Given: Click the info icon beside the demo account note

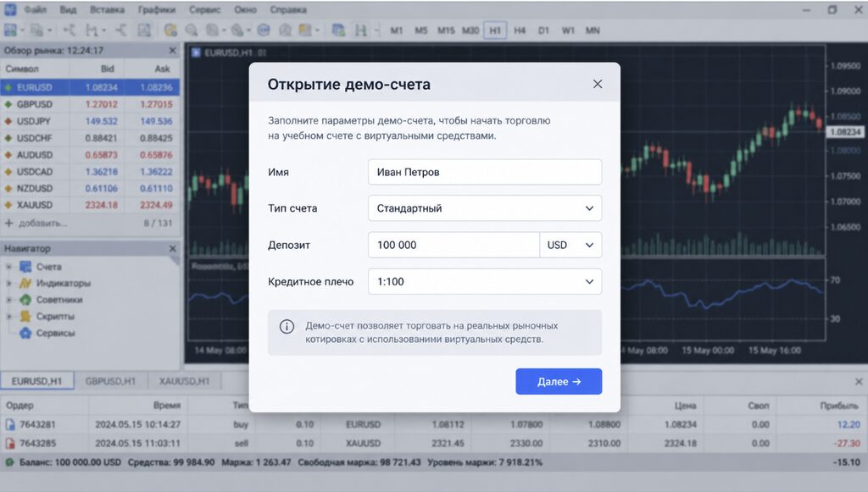Looking at the screenshot, I should tap(287, 327).
